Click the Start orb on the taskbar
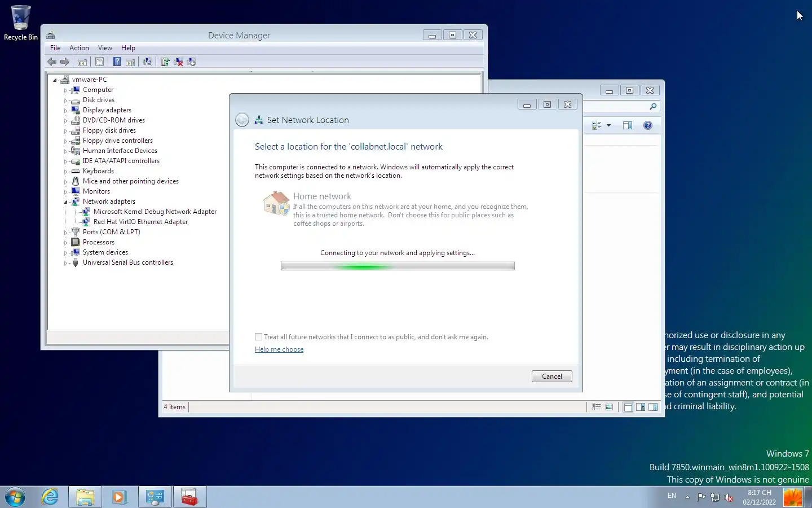 pos(16,497)
